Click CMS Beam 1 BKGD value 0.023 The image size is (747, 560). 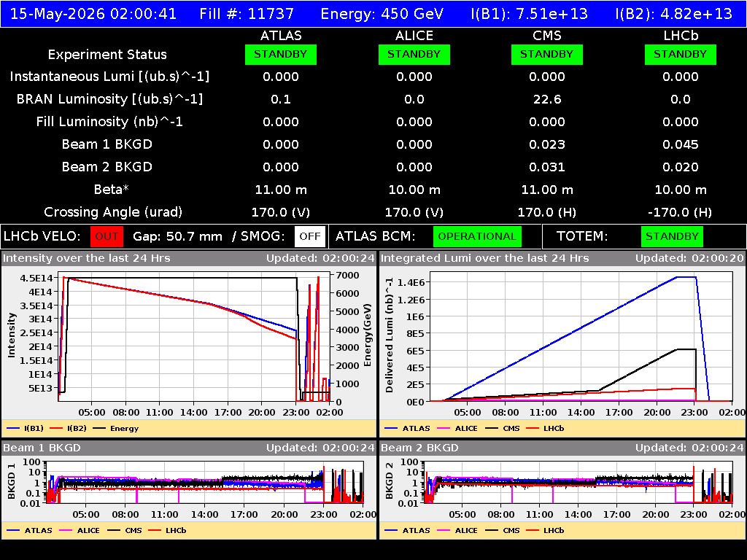tap(547, 144)
